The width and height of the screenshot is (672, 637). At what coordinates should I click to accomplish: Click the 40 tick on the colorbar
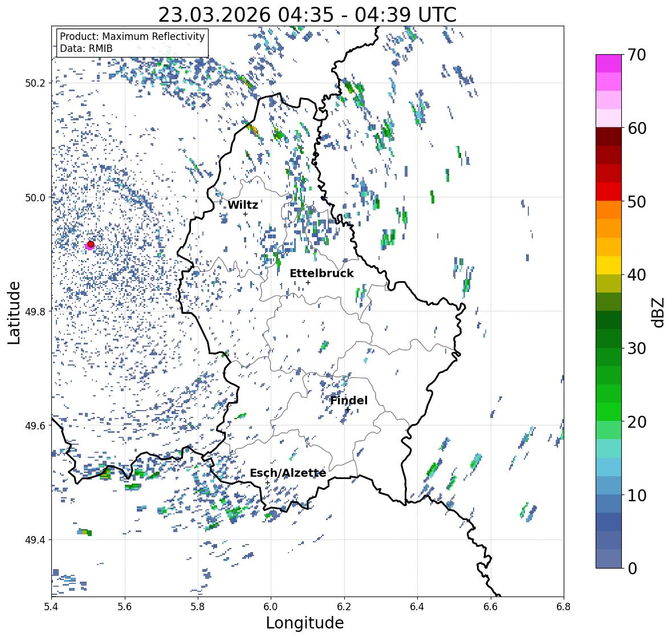[637, 275]
